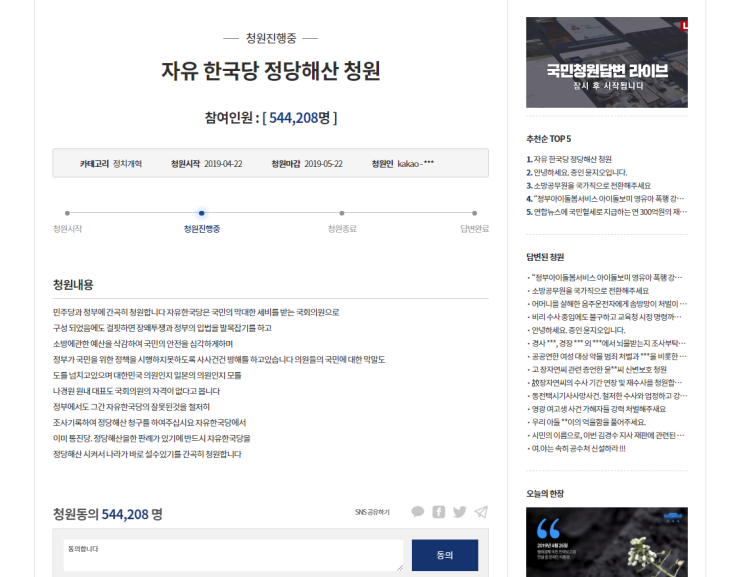
Task: Click the 답변된 청원 sidebar heading
Action: [545, 257]
